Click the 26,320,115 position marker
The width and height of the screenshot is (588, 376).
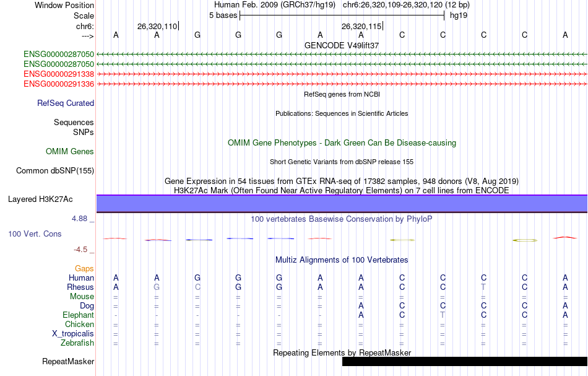coord(361,26)
